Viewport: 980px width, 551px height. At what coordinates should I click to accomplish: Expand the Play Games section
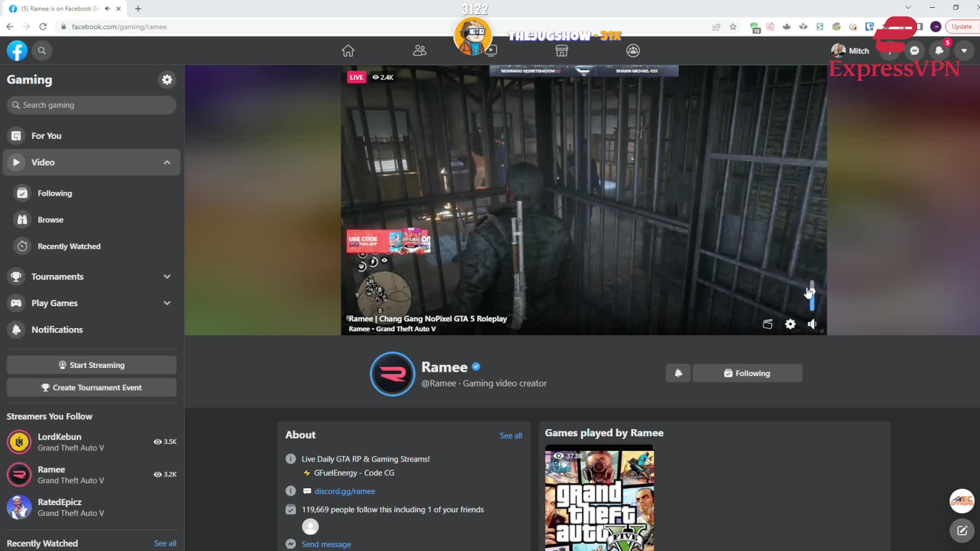pyautogui.click(x=91, y=303)
